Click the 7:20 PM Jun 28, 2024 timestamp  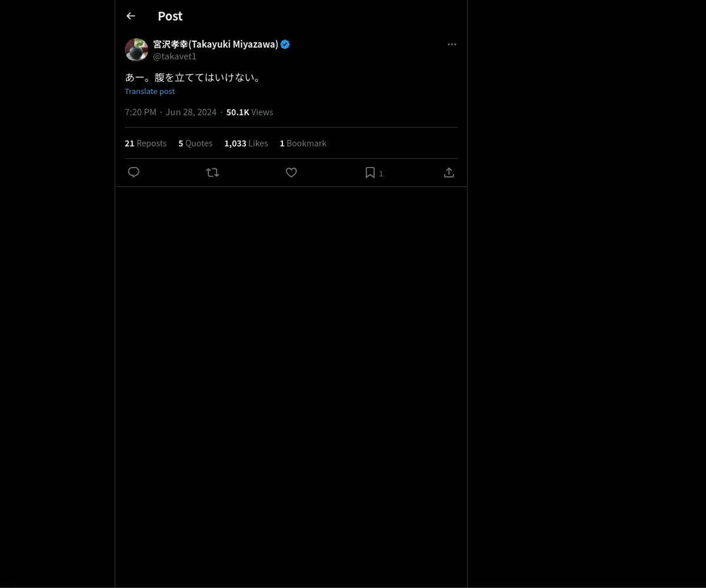(171, 112)
